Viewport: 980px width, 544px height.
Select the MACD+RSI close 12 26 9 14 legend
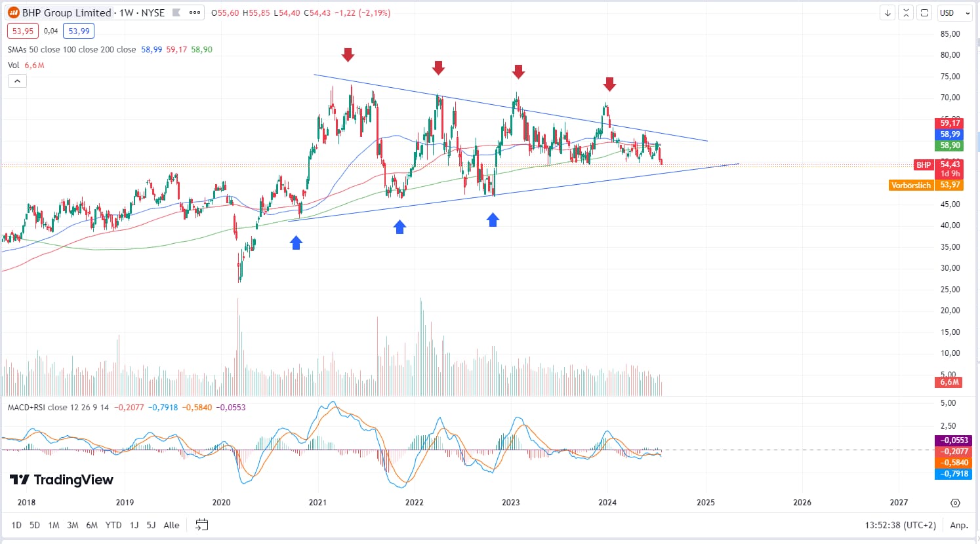click(58, 407)
